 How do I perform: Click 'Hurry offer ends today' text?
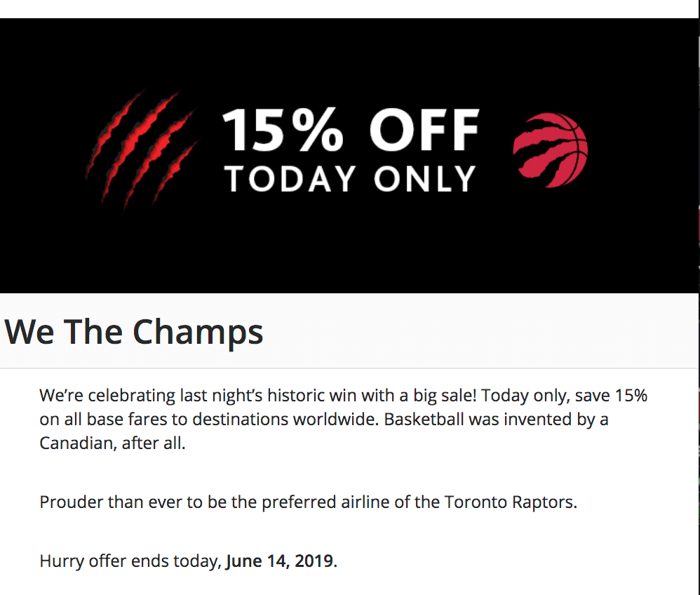(x=129, y=561)
